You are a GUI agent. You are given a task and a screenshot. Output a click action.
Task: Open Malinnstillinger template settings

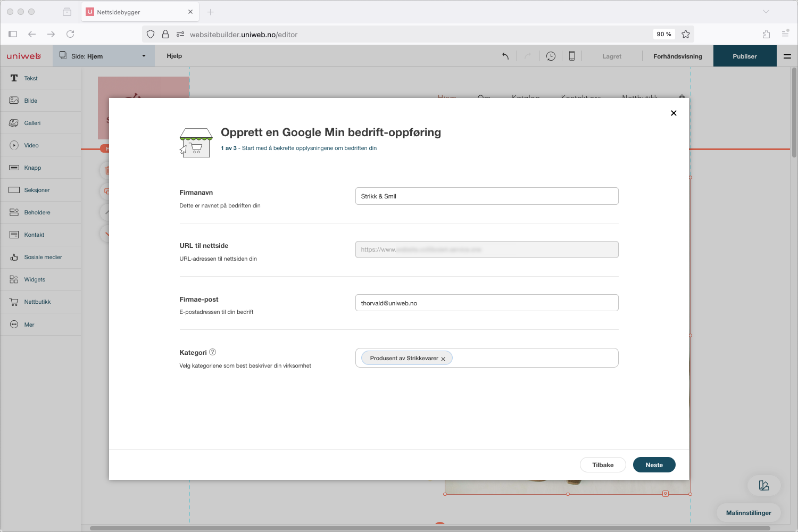[749, 513]
